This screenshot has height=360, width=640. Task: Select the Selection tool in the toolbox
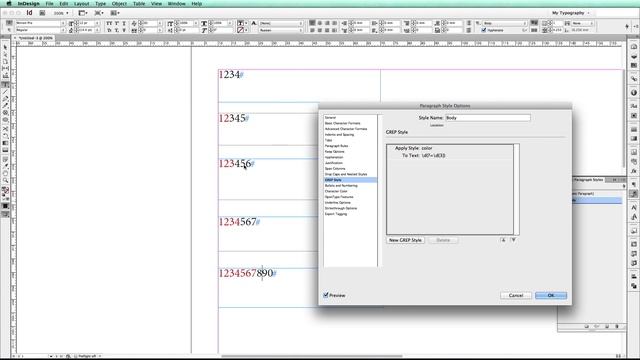click(x=5, y=48)
